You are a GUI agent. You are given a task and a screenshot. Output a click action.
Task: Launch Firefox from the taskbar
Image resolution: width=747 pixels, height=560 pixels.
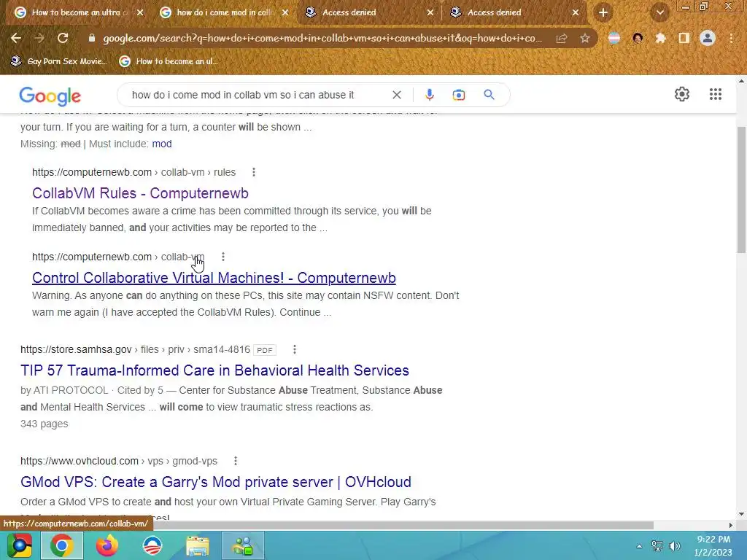107,545
